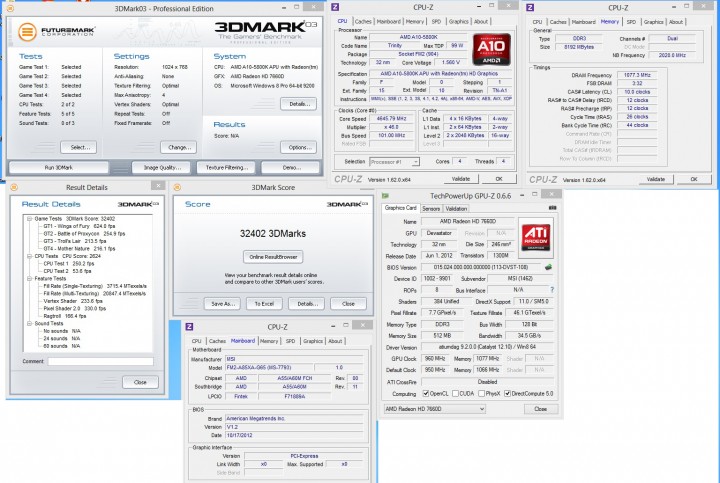Toggle the PhysX checkbox
720x483 pixels.
point(481,393)
